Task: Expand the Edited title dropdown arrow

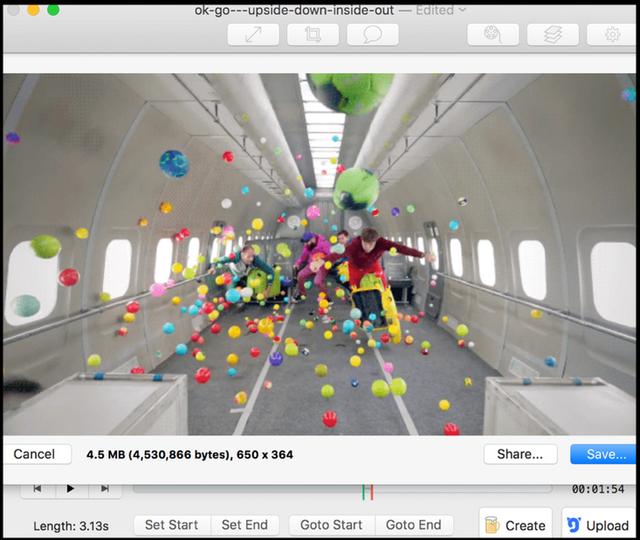Action: tap(462, 10)
